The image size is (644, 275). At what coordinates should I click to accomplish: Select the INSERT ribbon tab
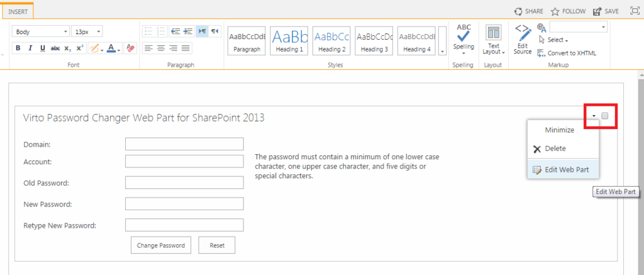coord(18,11)
